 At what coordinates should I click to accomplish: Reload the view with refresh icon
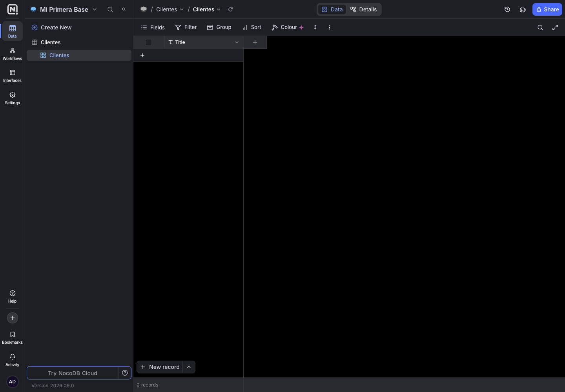[x=231, y=9]
